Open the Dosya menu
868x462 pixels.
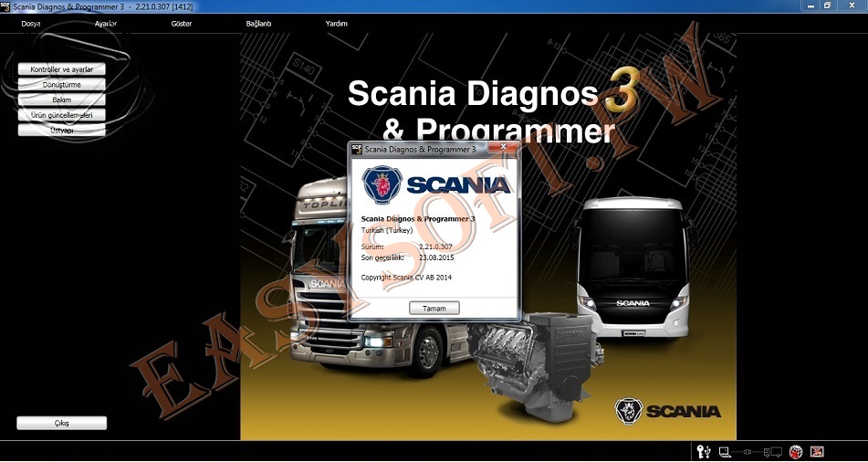[30, 24]
